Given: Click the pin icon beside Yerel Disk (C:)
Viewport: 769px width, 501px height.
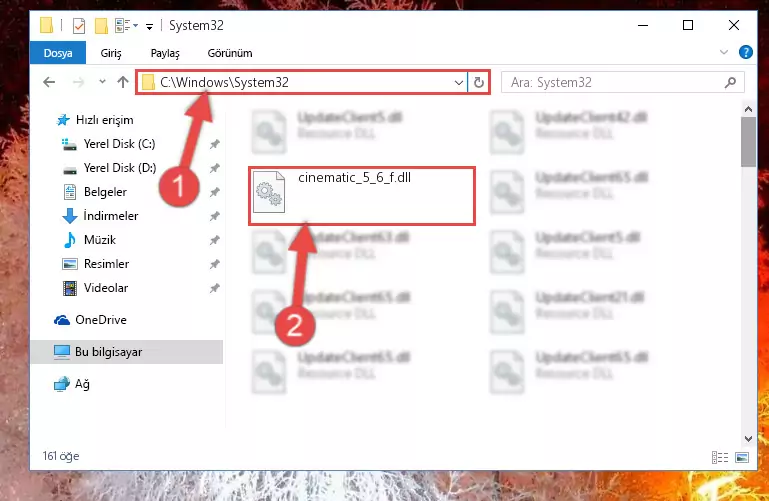Looking at the screenshot, I should pos(214,144).
